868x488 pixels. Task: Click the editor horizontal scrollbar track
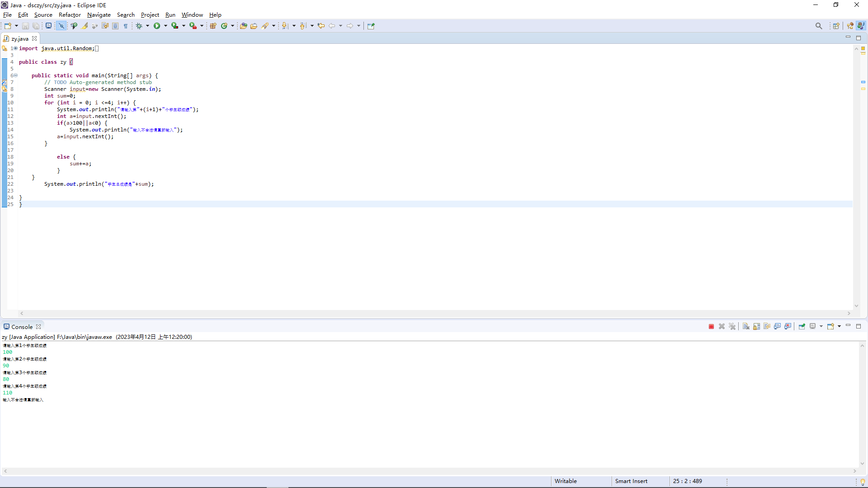point(434,313)
